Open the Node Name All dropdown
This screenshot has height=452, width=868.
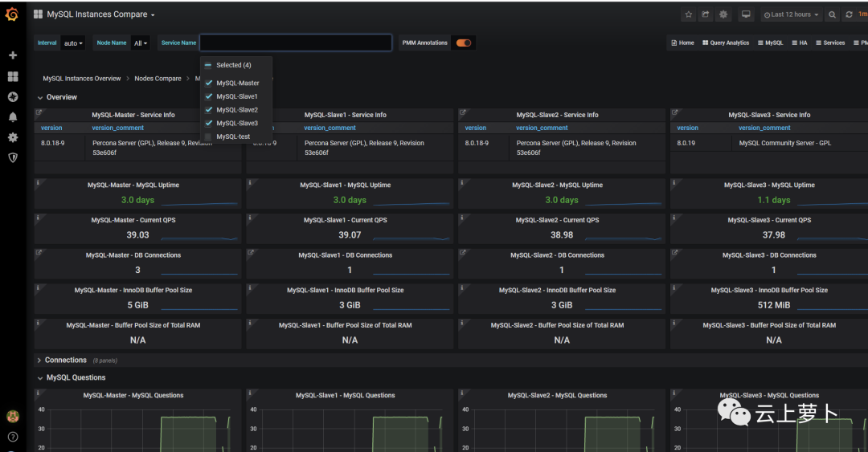(141, 43)
